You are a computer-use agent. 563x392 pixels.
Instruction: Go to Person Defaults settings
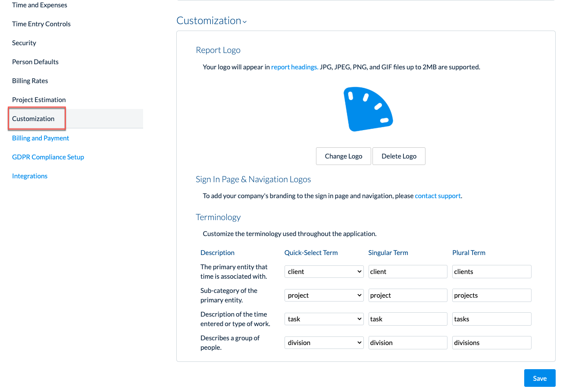coord(35,62)
